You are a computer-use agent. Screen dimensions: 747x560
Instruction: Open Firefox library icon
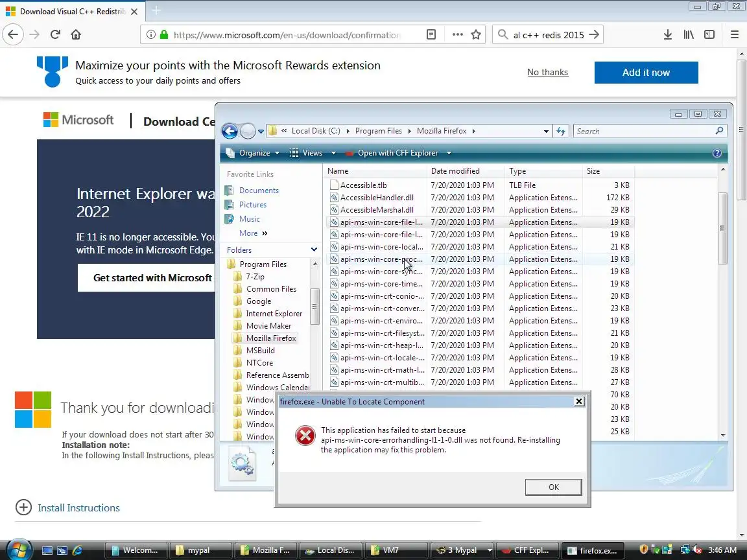pyautogui.click(x=689, y=34)
